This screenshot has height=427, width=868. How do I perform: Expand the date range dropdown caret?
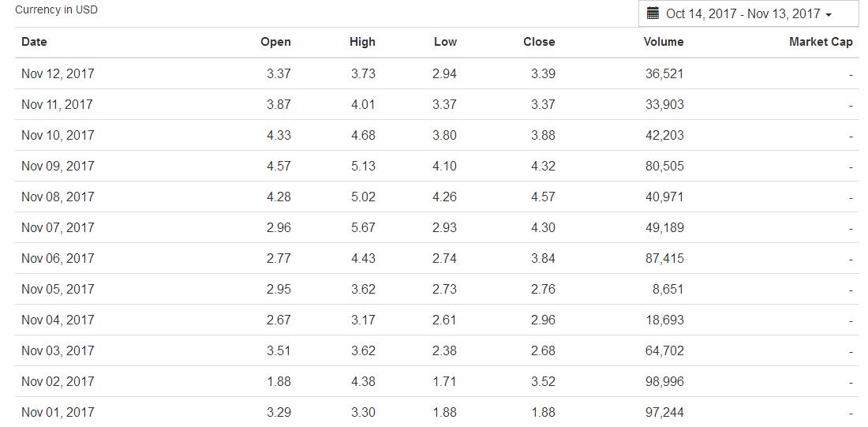828,15
